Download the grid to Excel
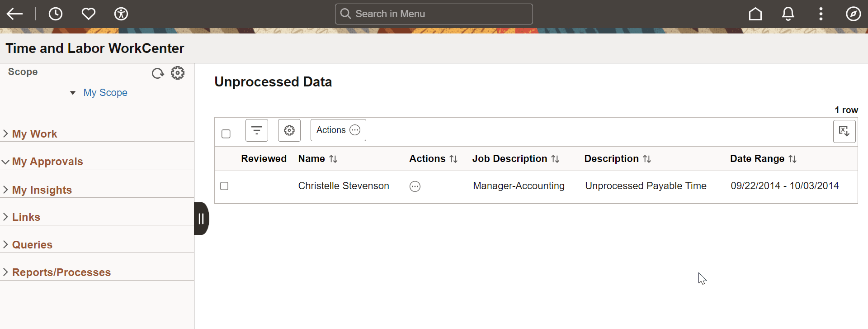This screenshot has height=329, width=868. pyautogui.click(x=844, y=131)
